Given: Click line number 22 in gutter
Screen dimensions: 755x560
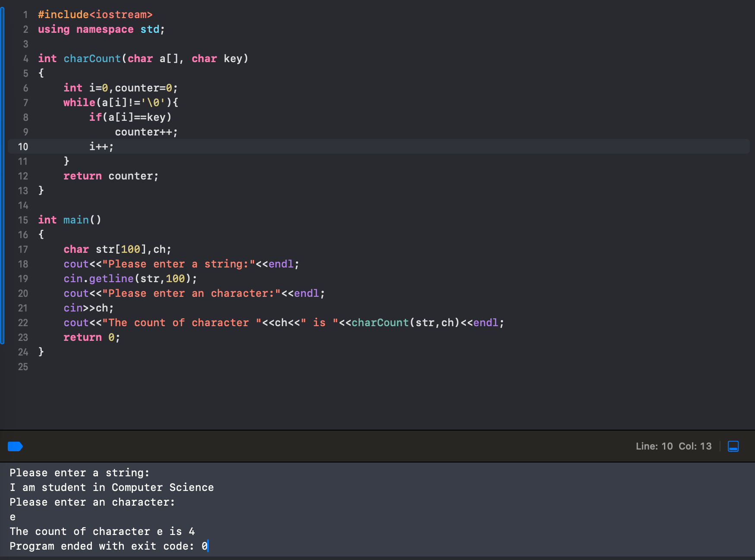Looking at the screenshot, I should pos(23,323).
